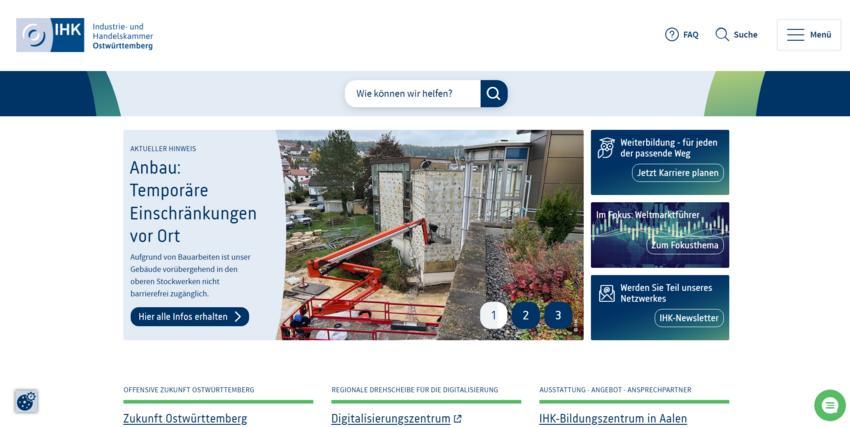Click into the 'Wie können wir helfen?' search field
This screenshot has width=850, height=428.
[x=413, y=94]
